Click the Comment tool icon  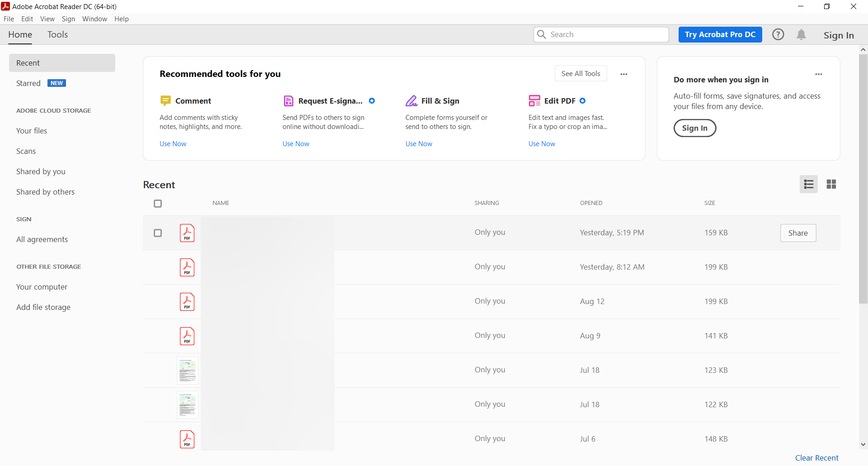(165, 100)
